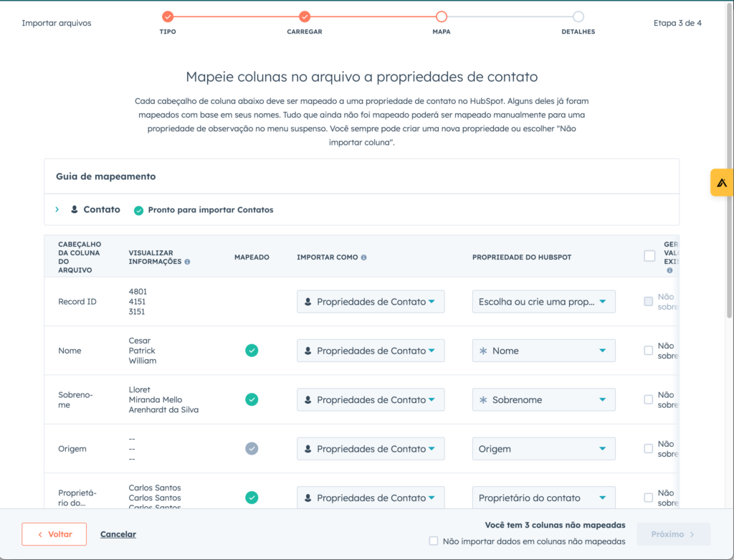Click the contact person icon beside Contato
This screenshot has width=734, height=560.
[x=75, y=209]
